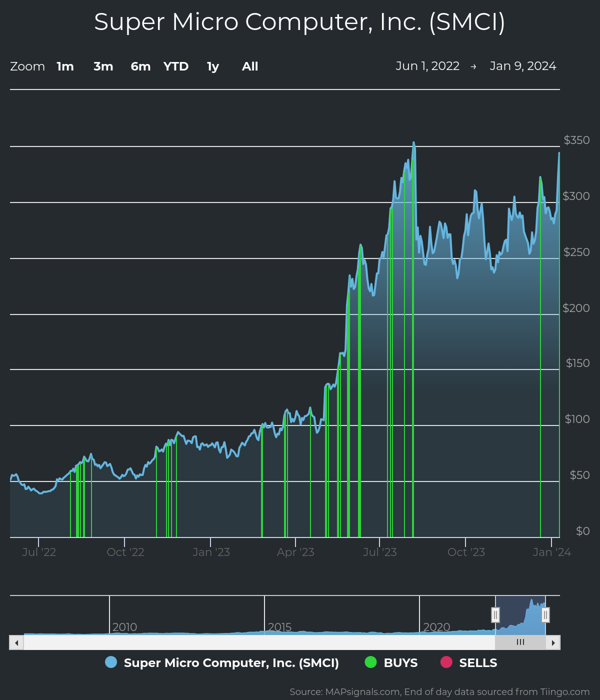Screen dimensions: 600x700
Task: Toggle the BUYS green legend marker
Action: 370,662
